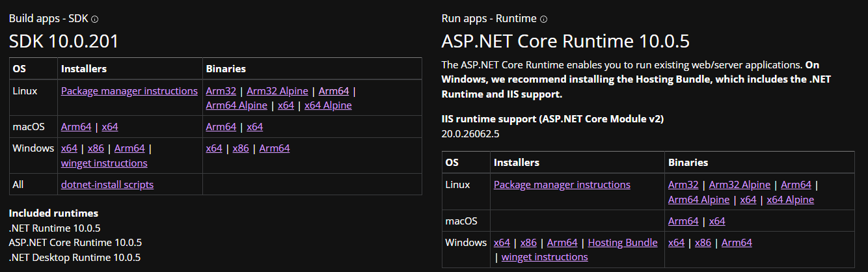Open ASP.NET Runtime Windows winget instructions

545,257
